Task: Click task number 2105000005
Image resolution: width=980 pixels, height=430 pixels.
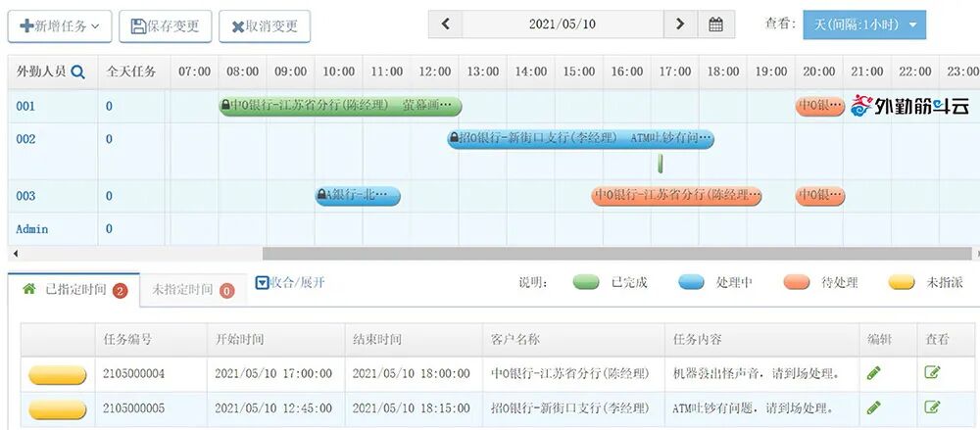Action: (133, 408)
